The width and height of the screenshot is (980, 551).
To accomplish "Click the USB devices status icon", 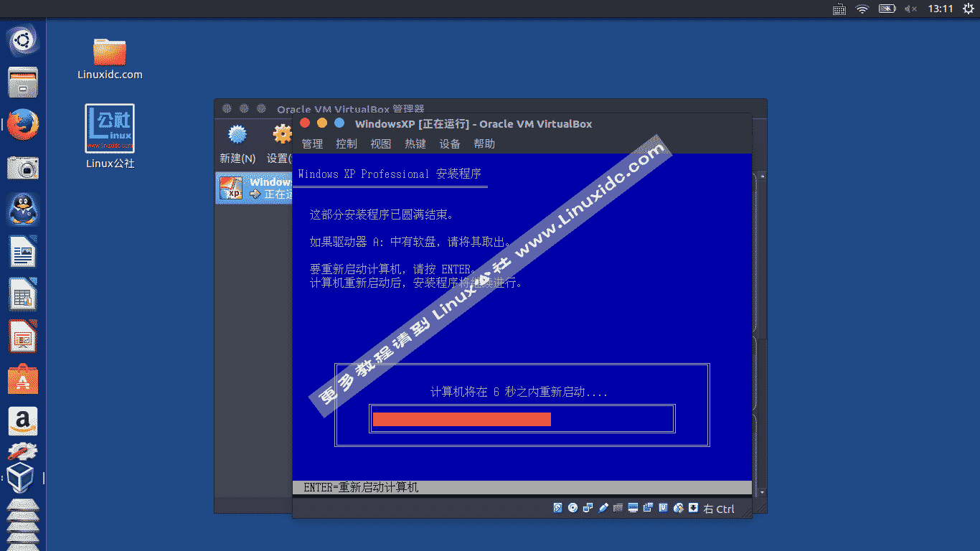I will click(603, 508).
